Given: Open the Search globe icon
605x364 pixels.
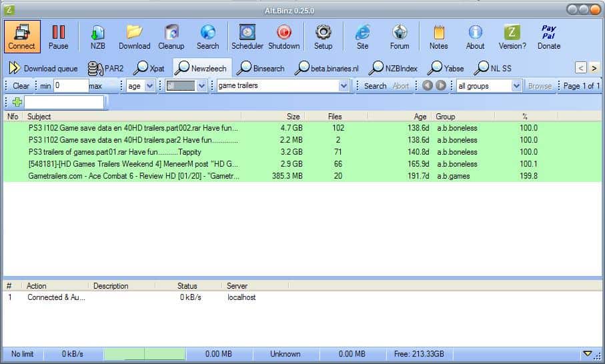Looking at the screenshot, I should pyautogui.click(x=207, y=37).
